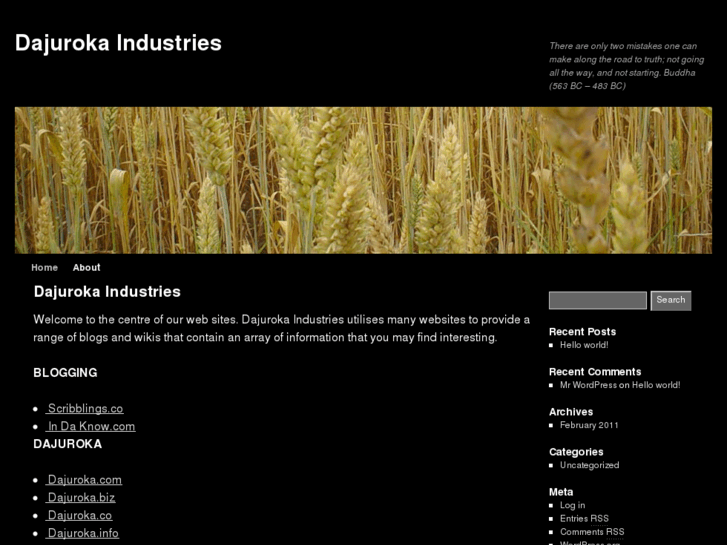The image size is (727, 545).
Task: Open the Entries RSS feed link
Action: click(x=584, y=519)
